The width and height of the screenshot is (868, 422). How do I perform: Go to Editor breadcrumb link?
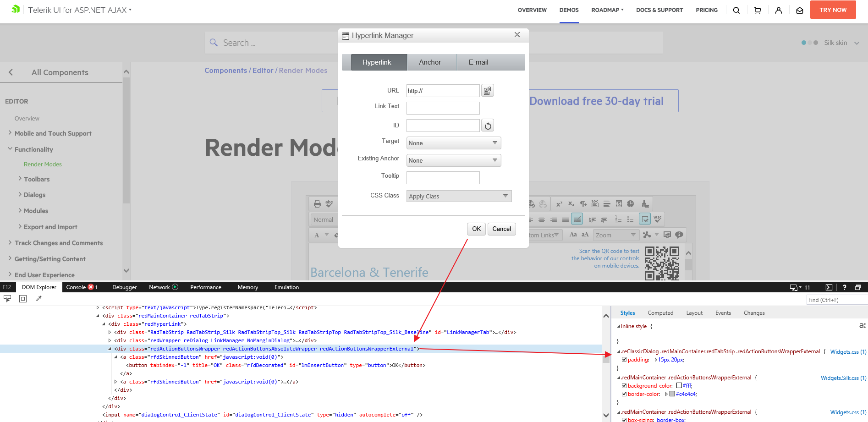tap(263, 71)
